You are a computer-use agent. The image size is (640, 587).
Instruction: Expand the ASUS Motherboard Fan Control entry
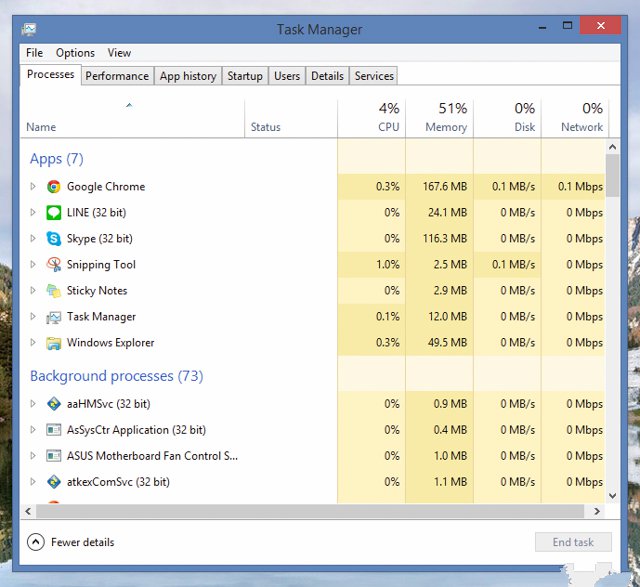pyautogui.click(x=33, y=456)
